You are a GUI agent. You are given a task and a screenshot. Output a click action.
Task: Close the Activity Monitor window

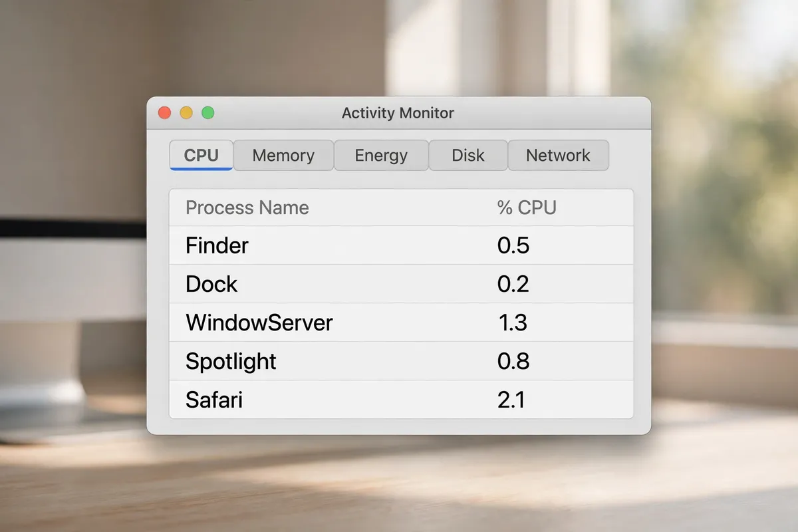point(164,113)
